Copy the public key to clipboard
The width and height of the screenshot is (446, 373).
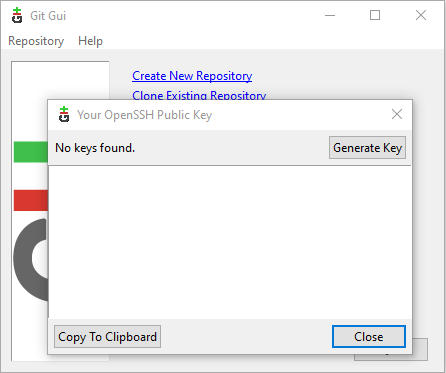(107, 337)
